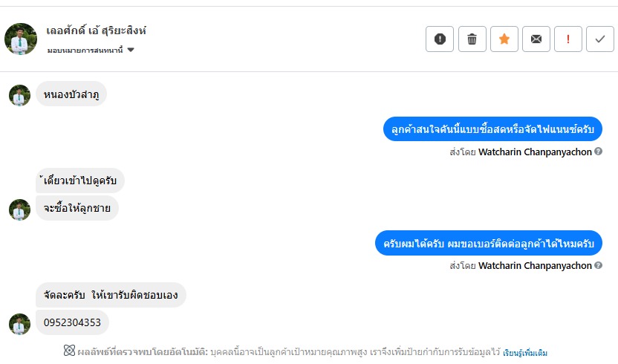
Task: Click the contact name เลอศักดิ์ เอ้ สุริยะสิงห์
Action: [97, 30]
